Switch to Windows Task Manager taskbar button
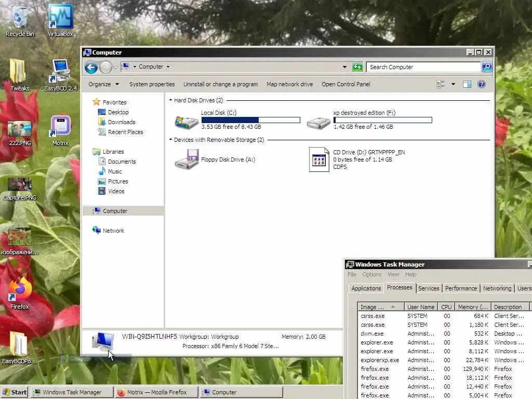This screenshot has width=532, height=399. [72, 392]
